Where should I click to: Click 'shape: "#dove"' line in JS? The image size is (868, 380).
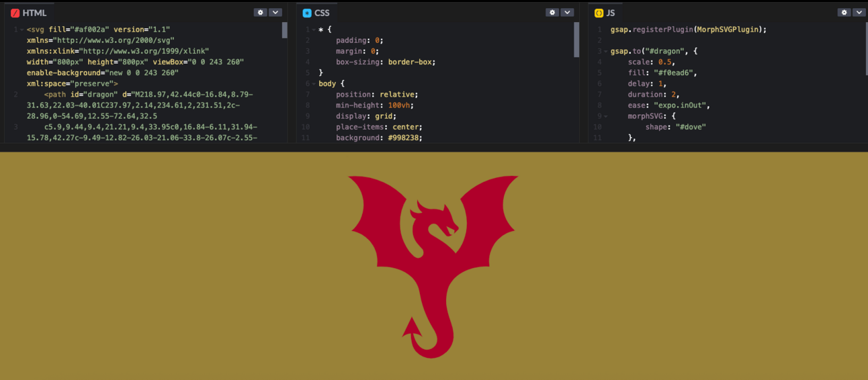(676, 127)
